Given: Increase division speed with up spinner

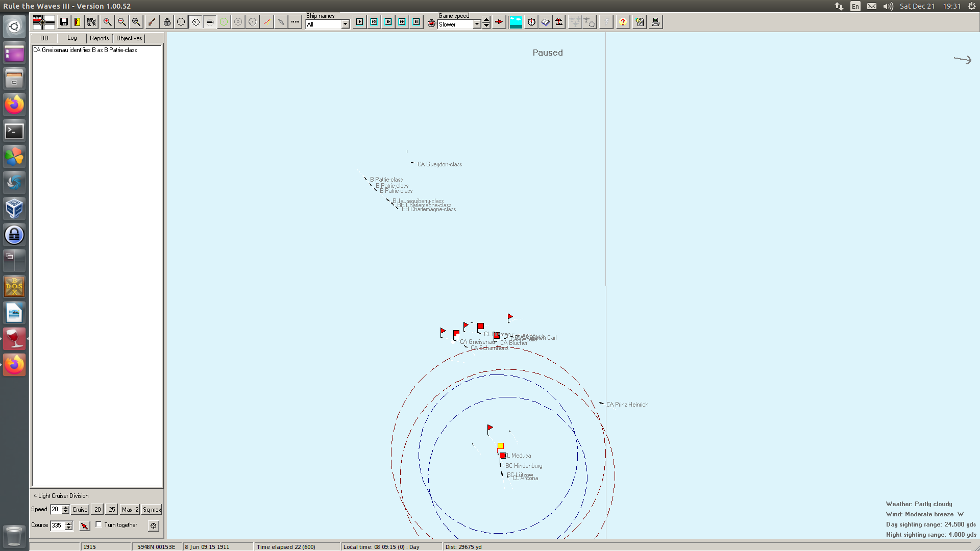Looking at the screenshot, I should [66, 507].
